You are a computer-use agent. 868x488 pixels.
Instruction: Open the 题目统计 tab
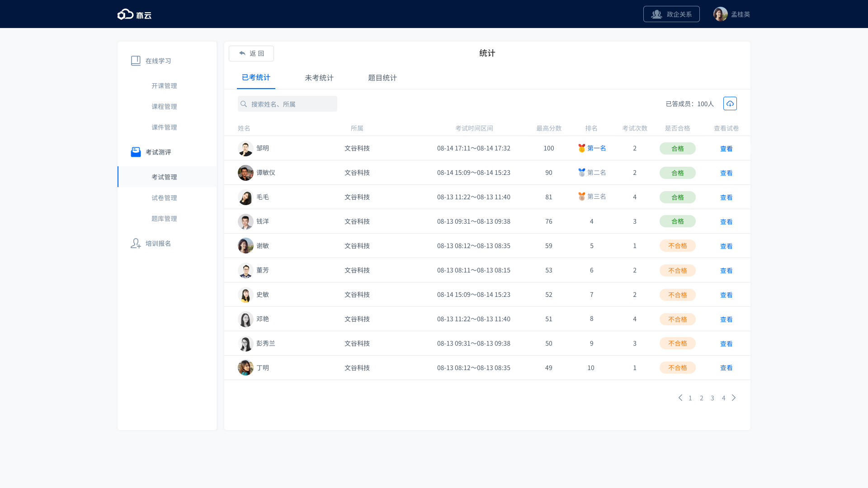click(x=382, y=78)
